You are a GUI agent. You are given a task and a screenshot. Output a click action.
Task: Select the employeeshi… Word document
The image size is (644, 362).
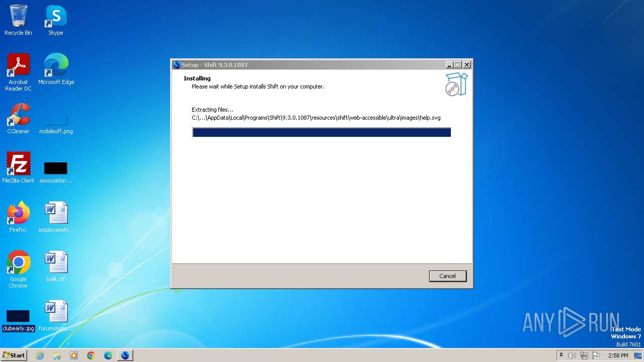(56, 217)
